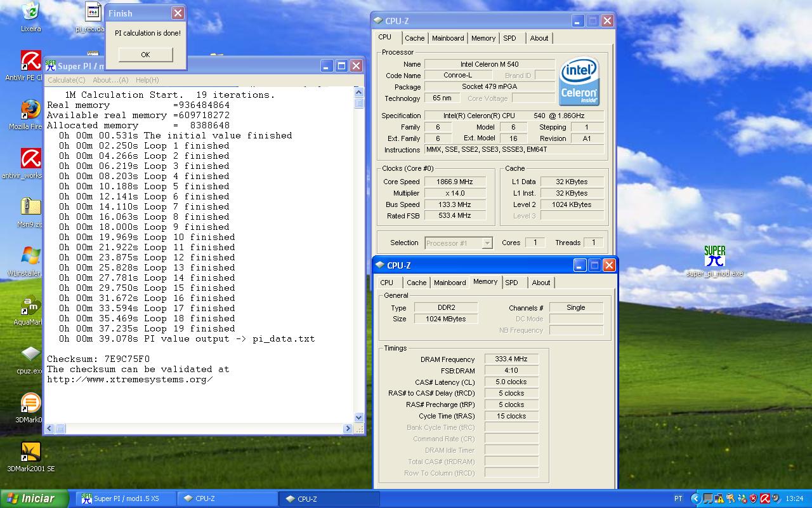Switch to Mainboard tab in top CPU-Z window

click(x=448, y=38)
